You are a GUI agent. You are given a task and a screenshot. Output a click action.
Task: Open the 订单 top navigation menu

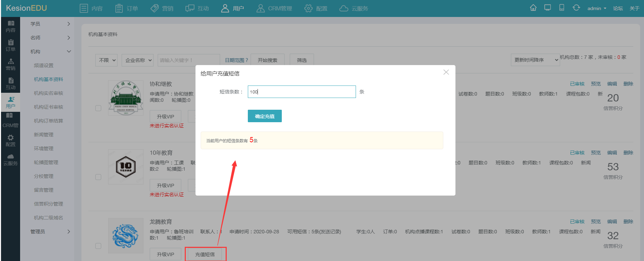(x=127, y=8)
